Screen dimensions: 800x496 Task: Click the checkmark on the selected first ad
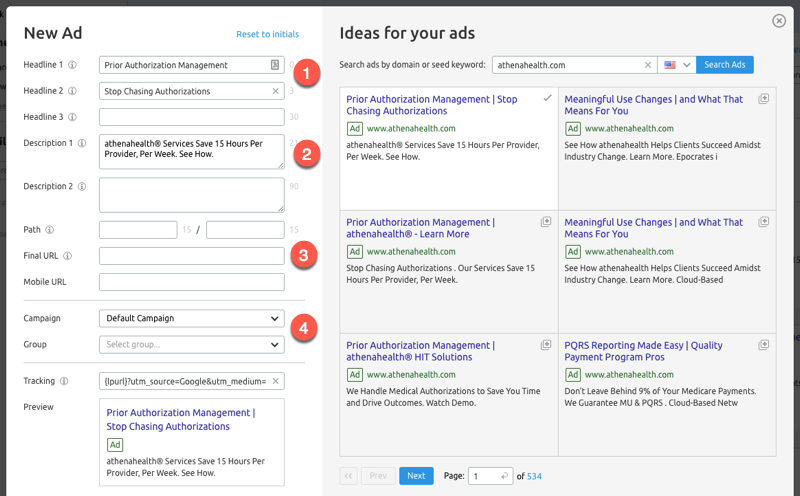(x=546, y=98)
